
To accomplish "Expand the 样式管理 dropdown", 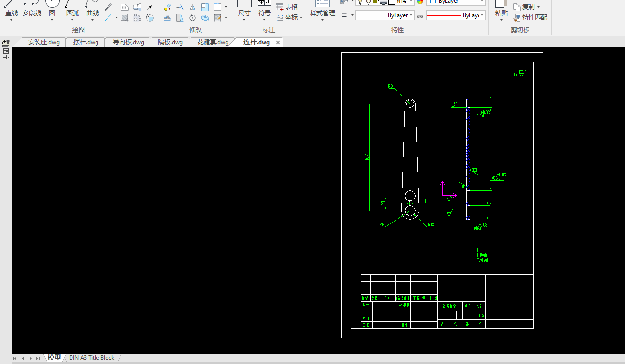I will tap(322, 20).
